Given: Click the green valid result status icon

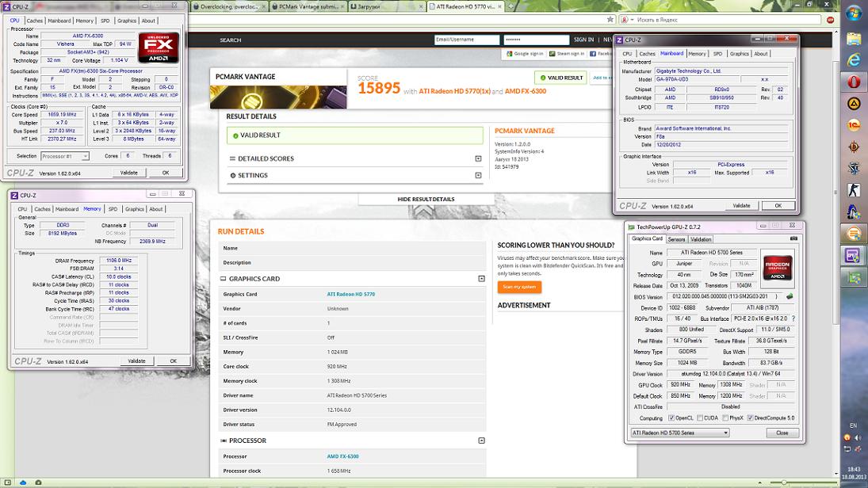Looking at the screenshot, I should [235, 135].
